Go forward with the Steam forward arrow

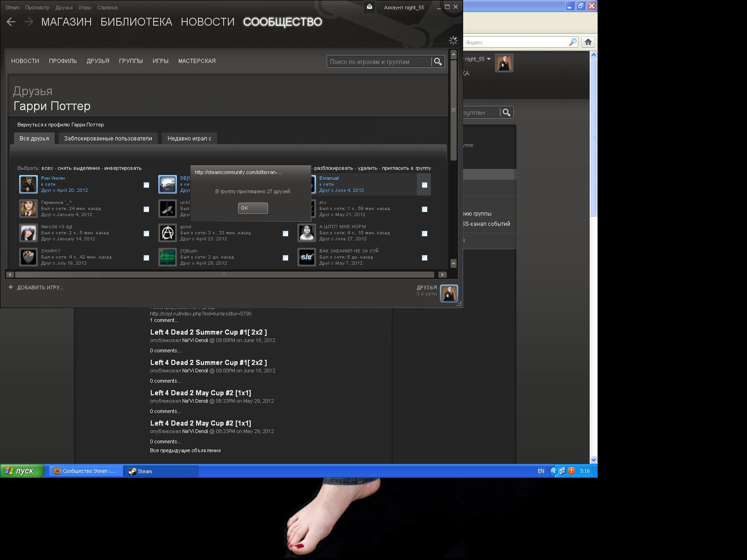click(28, 22)
